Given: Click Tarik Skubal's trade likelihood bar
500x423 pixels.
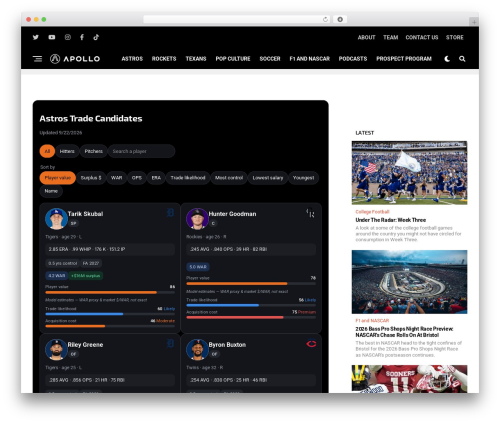Looking at the screenshot, I should 110,314.
